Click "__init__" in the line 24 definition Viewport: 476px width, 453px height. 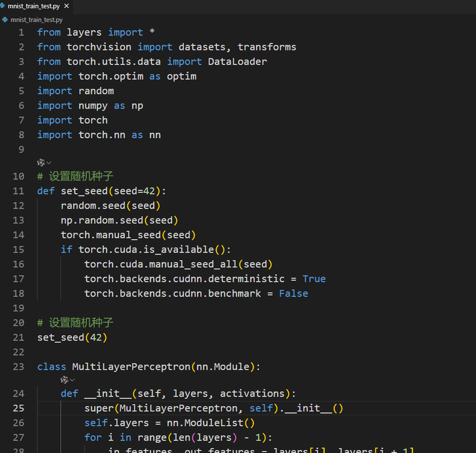(x=108, y=393)
